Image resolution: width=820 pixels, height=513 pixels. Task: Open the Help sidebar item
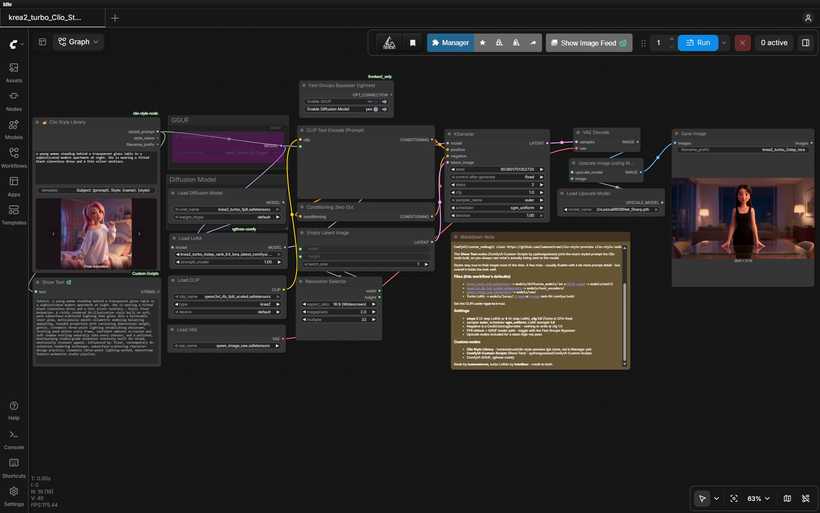(x=14, y=411)
